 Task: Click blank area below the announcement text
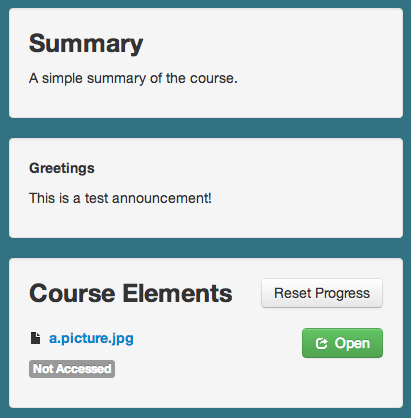tap(206, 222)
